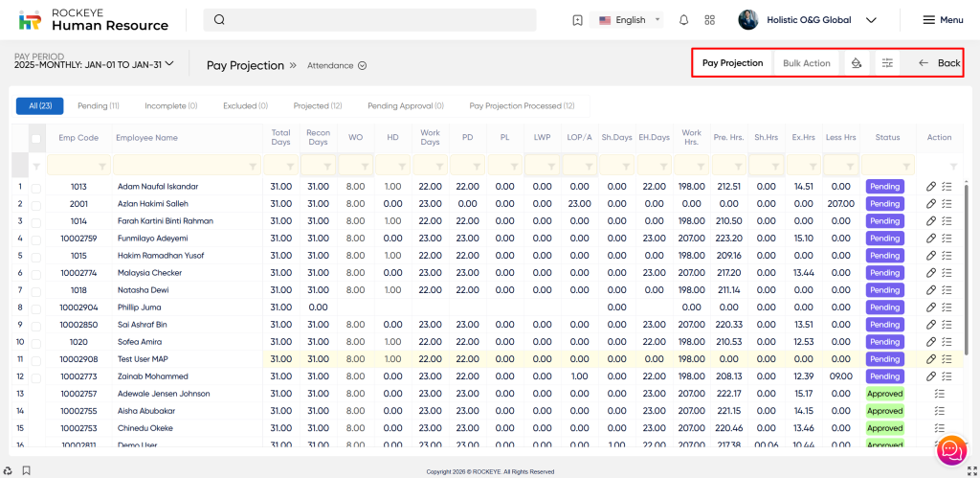The width and height of the screenshot is (980, 478).
Task: Click the Bulk Action button
Action: [806, 63]
